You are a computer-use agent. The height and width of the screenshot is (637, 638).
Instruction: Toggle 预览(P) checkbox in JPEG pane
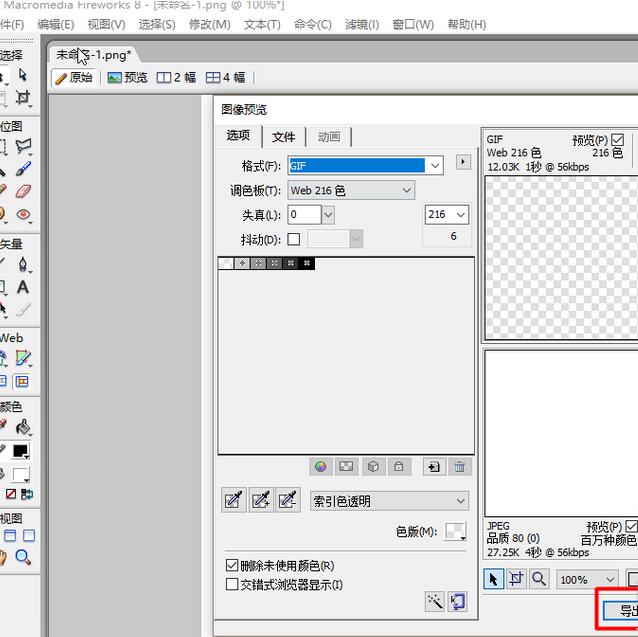(631, 526)
